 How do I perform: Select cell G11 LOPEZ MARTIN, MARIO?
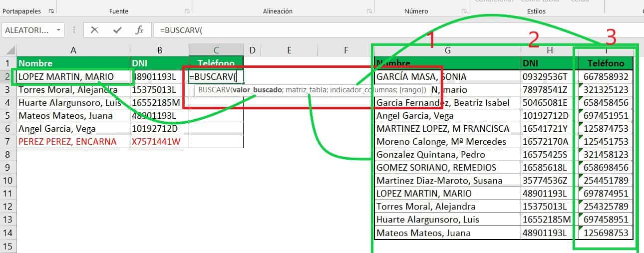point(447,193)
